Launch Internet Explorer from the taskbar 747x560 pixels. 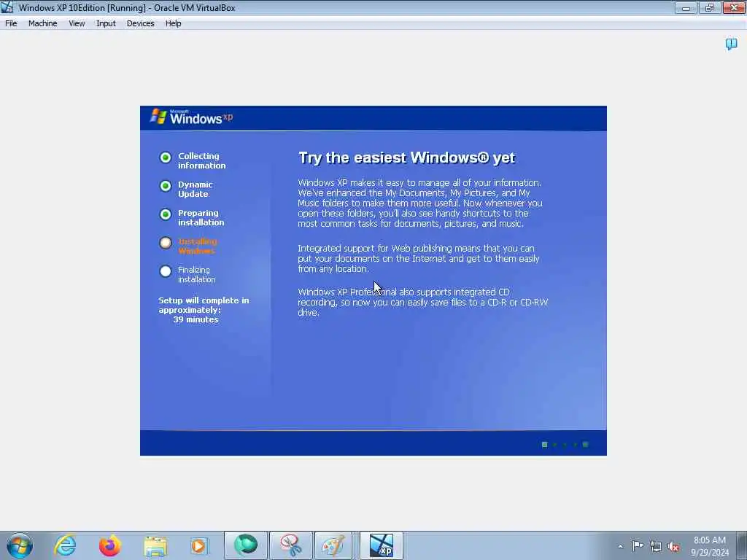point(65,545)
